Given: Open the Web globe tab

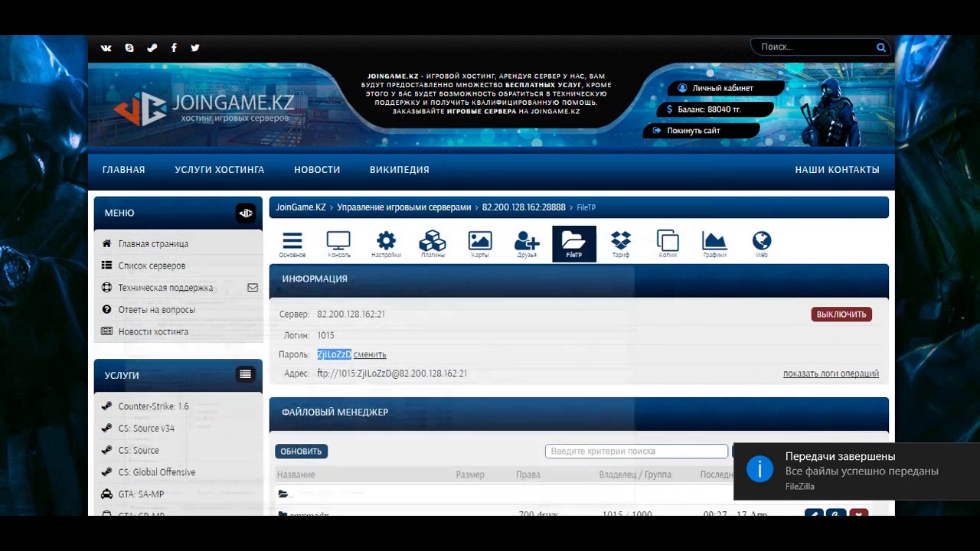Looking at the screenshot, I should [x=762, y=245].
